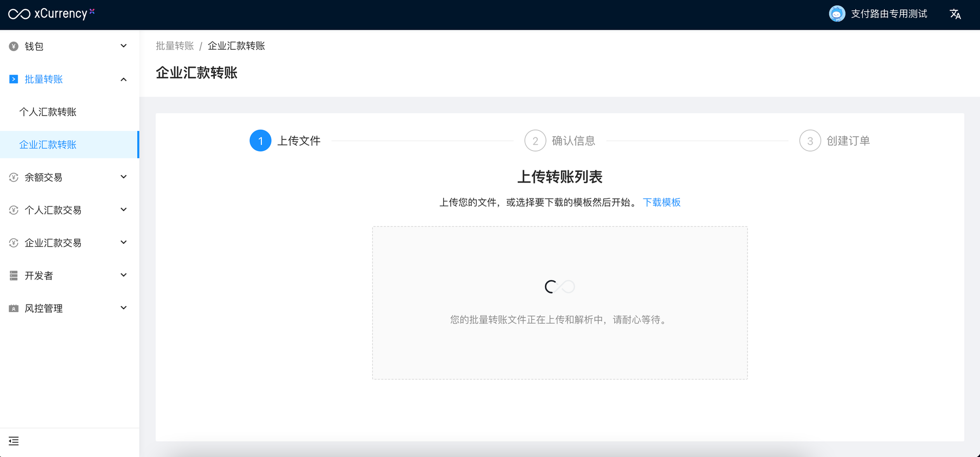The height and width of the screenshot is (457, 980).
Task: Click the 钱包 wallet coin icon
Action: 13,46
